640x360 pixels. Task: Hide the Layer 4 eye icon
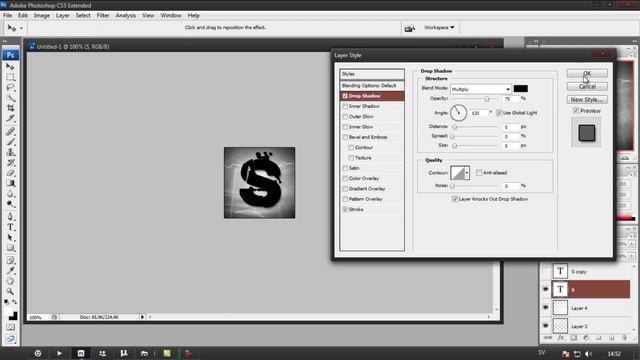tap(546, 308)
